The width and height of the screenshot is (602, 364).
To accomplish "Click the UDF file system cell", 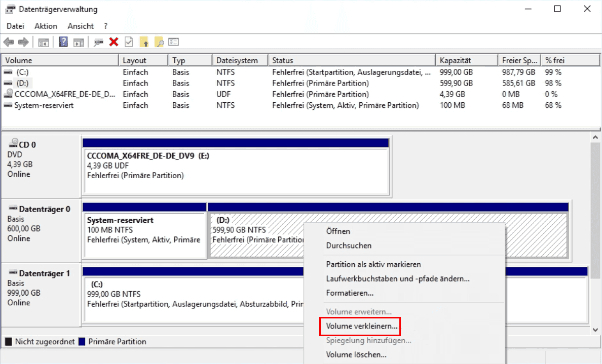I will coord(223,94).
